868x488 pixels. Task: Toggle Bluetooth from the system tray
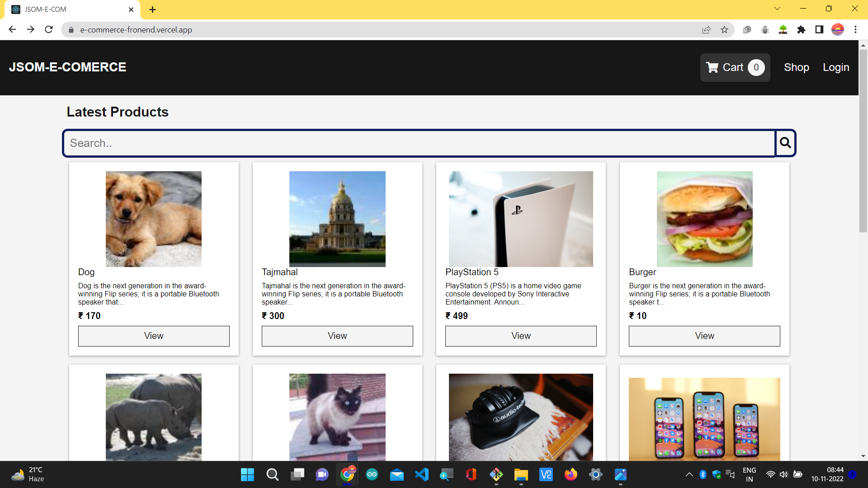click(x=703, y=474)
